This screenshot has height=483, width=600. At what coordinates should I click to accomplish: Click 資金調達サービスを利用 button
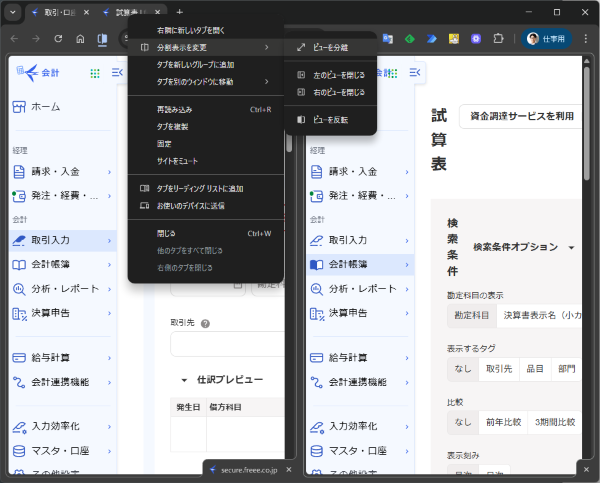(x=520, y=116)
